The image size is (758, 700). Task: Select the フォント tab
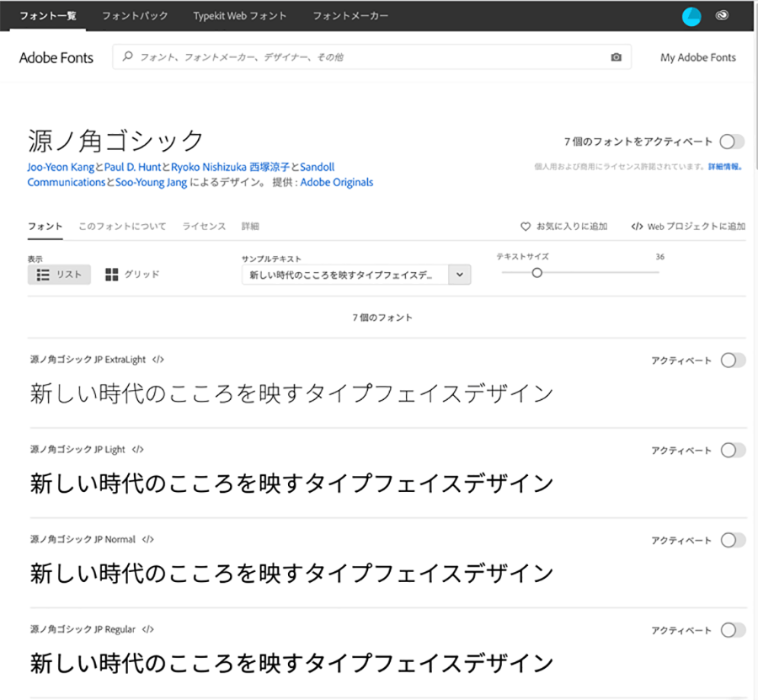click(x=45, y=227)
